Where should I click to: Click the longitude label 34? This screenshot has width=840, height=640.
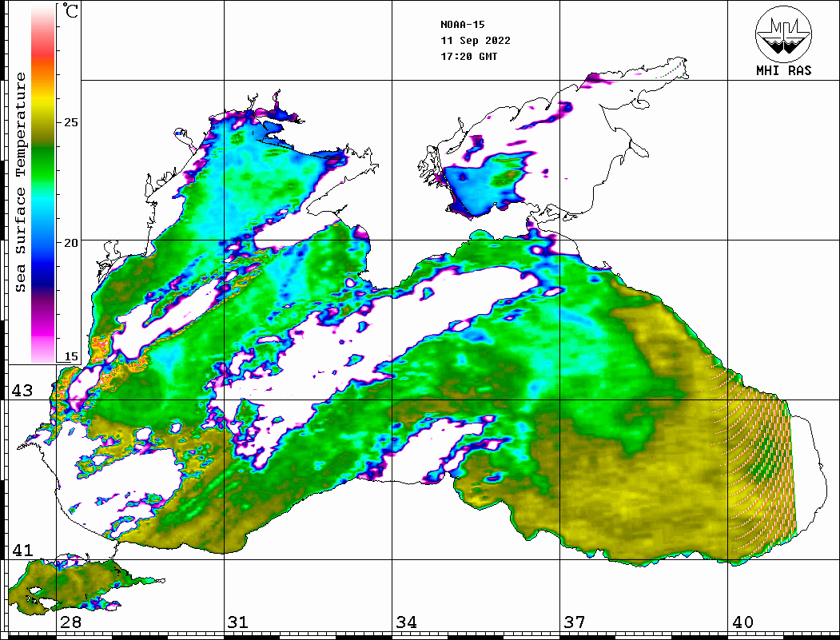click(x=407, y=622)
